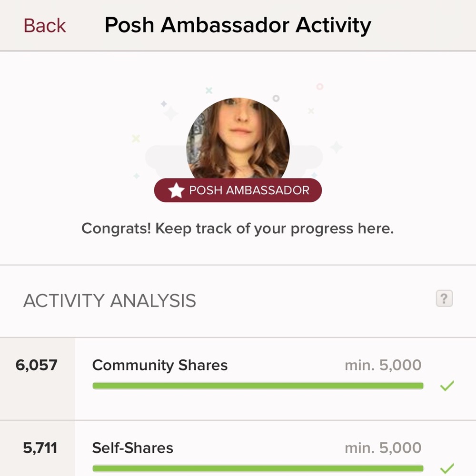The width and height of the screenshot is (476, 476).
Task: Click the Community Shares progress bar
Action: (x=258, y=386)
